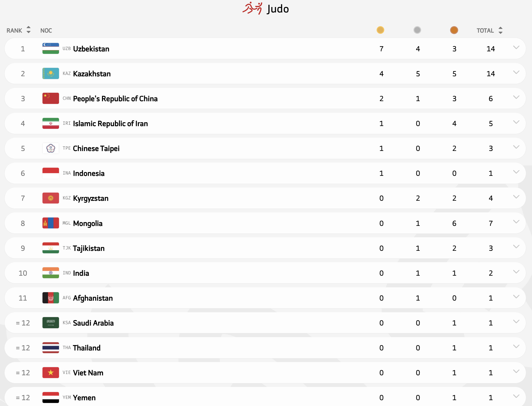Expand the Uzbekistan row details
Viewport: 532px width, 406px height.
pos(516,48)
